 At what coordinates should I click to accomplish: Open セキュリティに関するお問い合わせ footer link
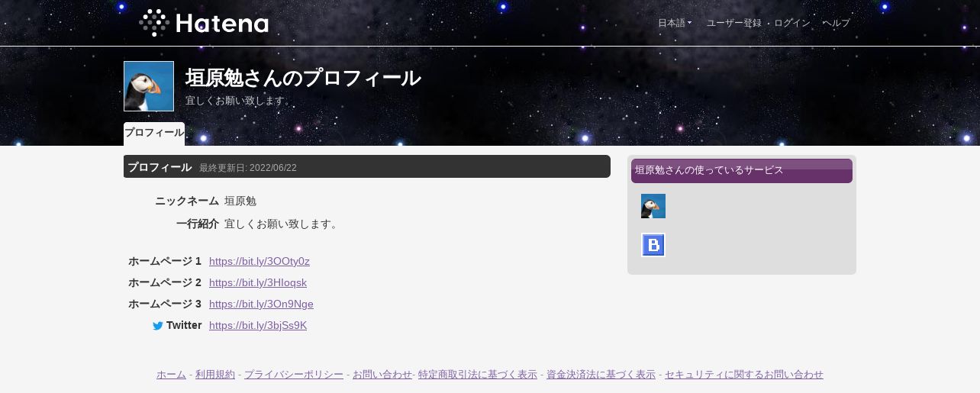[x=744, y=374]
